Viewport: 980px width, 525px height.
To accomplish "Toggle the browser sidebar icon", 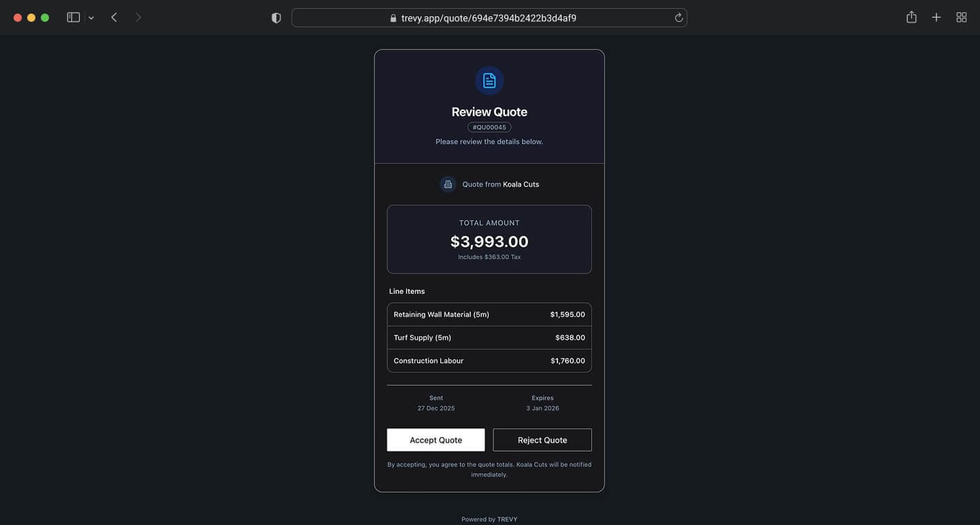I will click(73, 17).
